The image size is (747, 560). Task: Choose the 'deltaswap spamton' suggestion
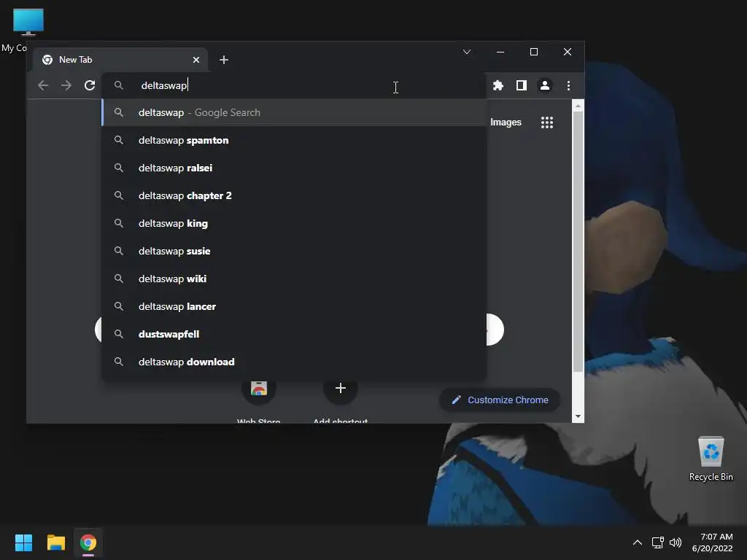295,140
